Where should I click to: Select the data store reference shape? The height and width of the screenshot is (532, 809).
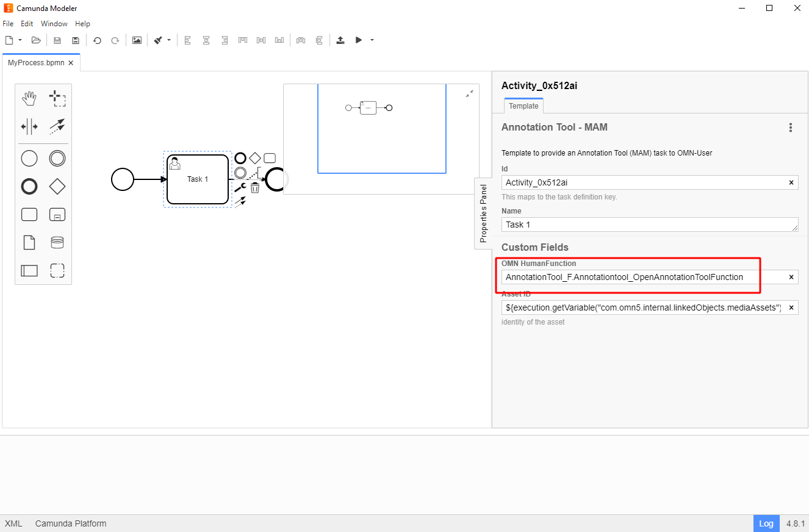(57, 243)
